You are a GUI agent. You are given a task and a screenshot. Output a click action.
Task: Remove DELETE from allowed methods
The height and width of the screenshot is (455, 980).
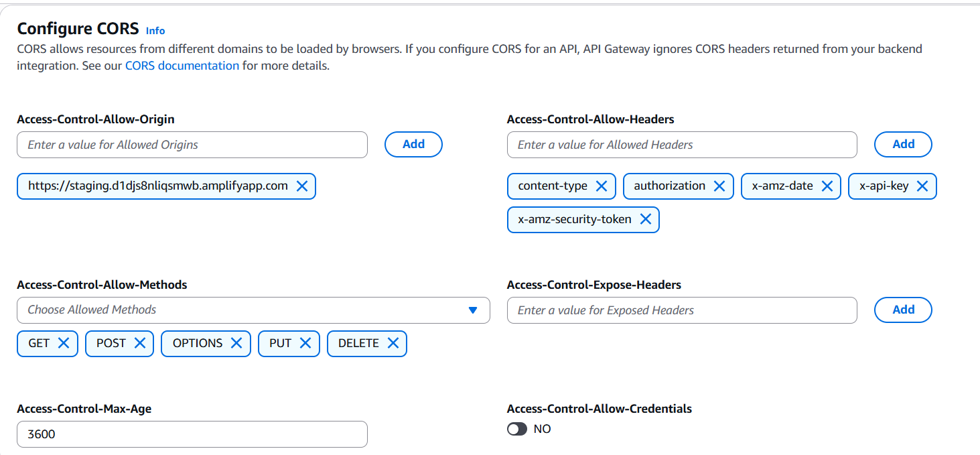pyautogui.click(x=393, y=343)
